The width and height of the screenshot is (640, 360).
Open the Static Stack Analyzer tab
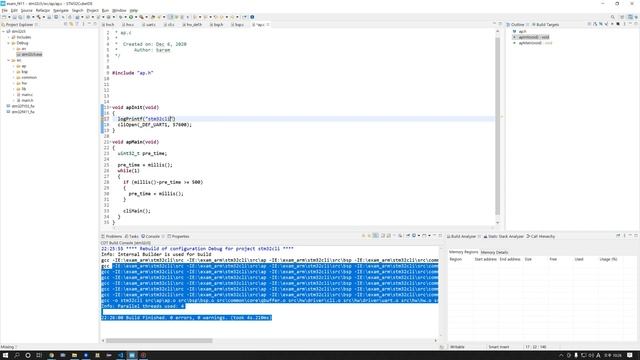(503, 236)
